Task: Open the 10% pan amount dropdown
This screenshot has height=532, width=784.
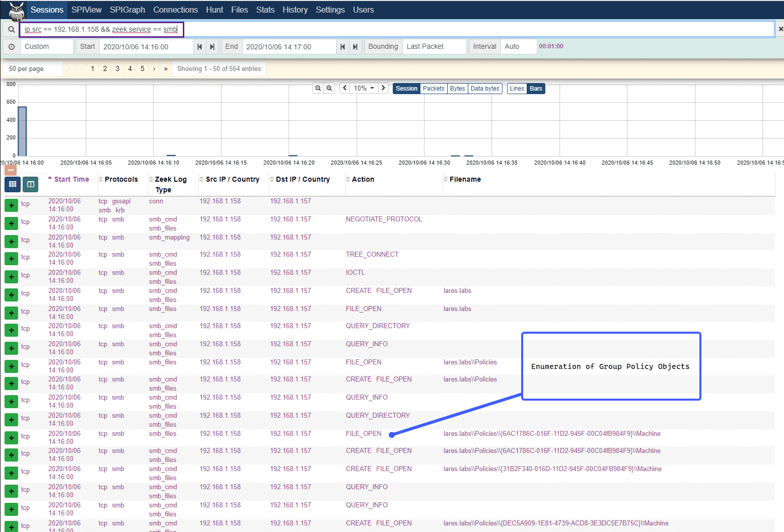Action: (x=364, y=88)
